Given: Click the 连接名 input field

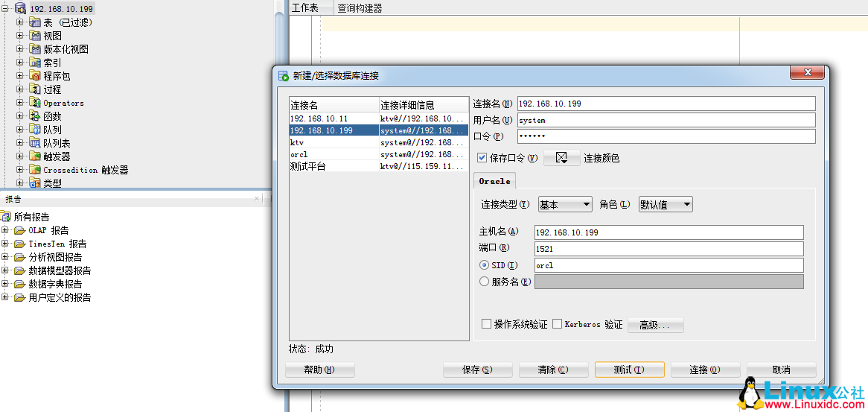Looking at the screenshot, I should [x=666, y=104].
